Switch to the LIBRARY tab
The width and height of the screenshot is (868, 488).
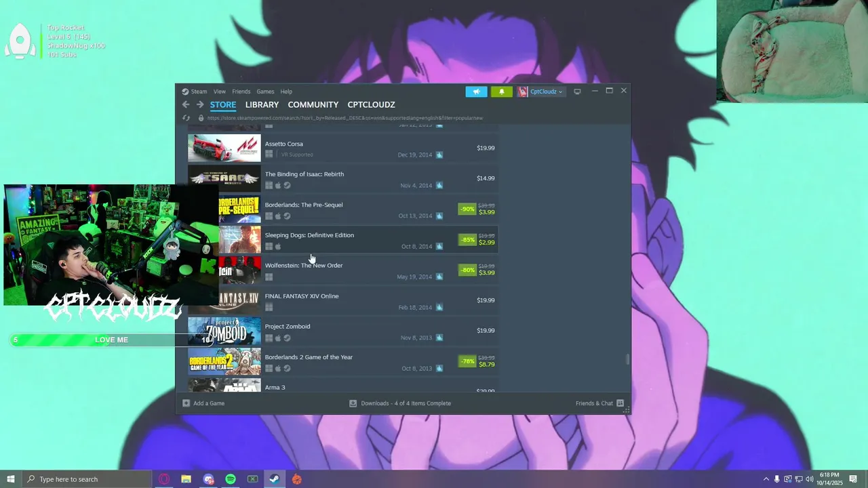pos(262,104)
